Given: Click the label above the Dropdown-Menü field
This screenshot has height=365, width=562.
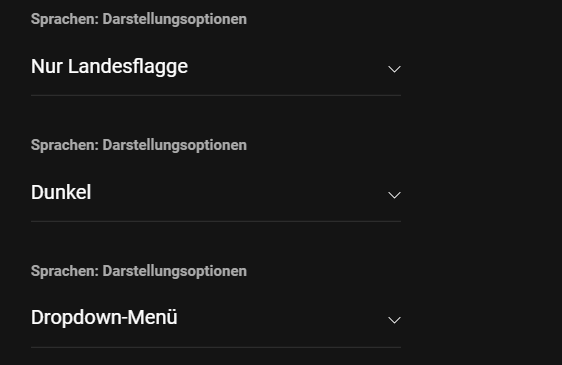Looking at the screenshot, I should coord(139,271).
